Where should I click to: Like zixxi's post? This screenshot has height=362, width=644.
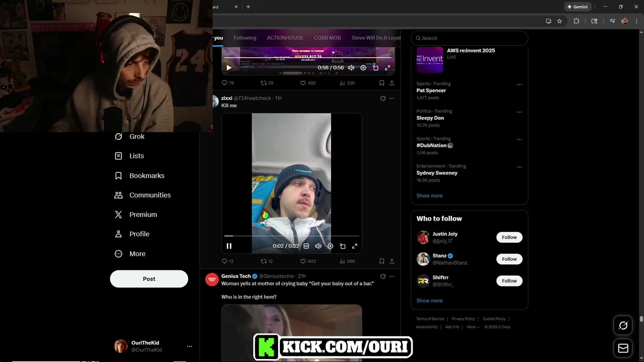[x=308, y=261]
